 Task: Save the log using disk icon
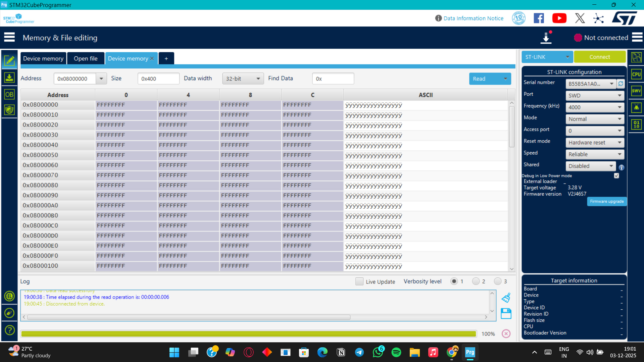point(506,314)
